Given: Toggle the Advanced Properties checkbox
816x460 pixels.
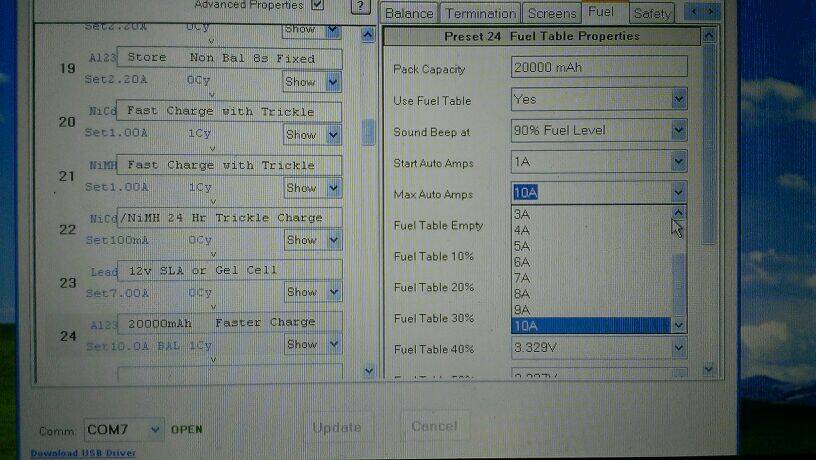Looking at the screenshot, I should [317, 5].
